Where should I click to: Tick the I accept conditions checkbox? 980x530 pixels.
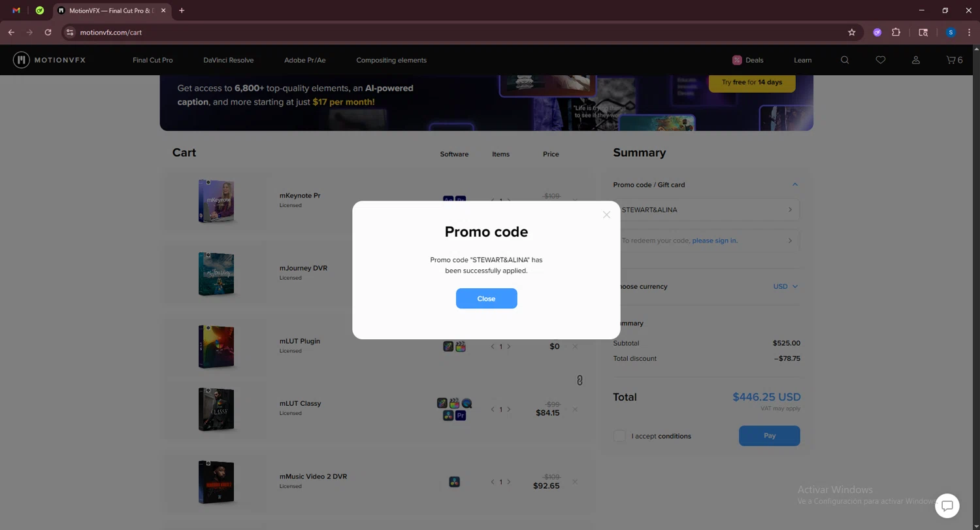click(x=619, y=436)
